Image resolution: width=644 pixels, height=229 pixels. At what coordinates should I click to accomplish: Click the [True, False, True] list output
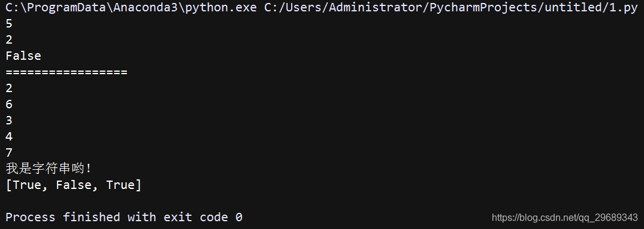pyautogui.click(x=74, y=185)
